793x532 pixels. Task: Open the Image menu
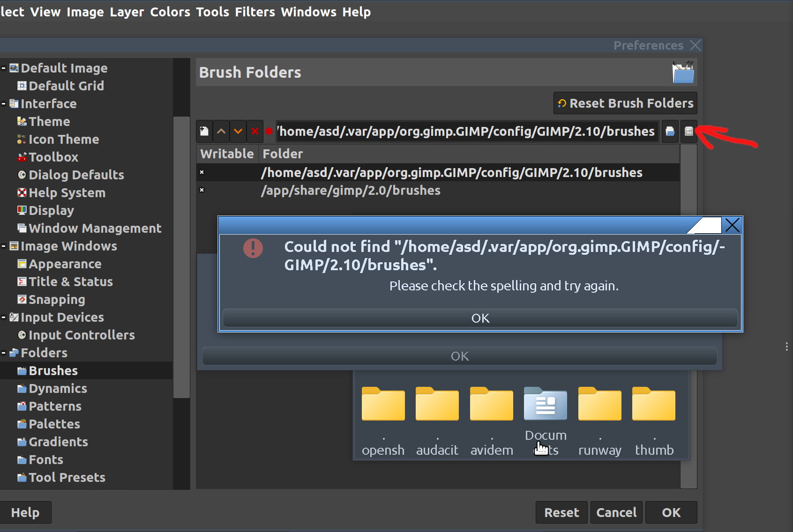85,12
